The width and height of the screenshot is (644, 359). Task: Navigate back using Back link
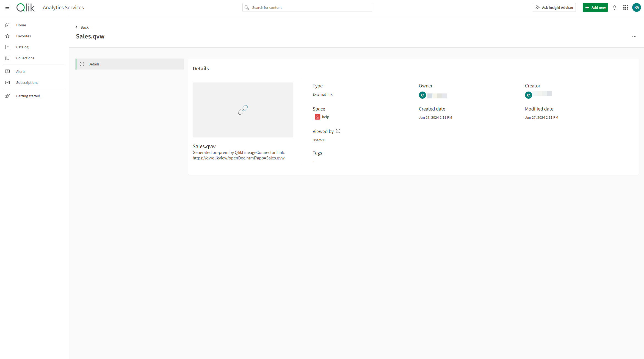81,27
